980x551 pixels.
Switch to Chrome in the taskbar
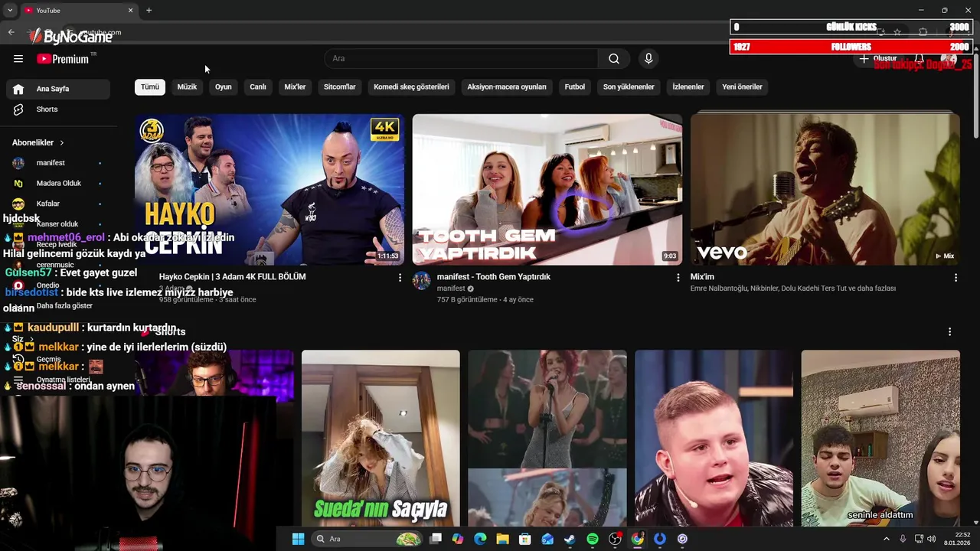click(637, 539)
